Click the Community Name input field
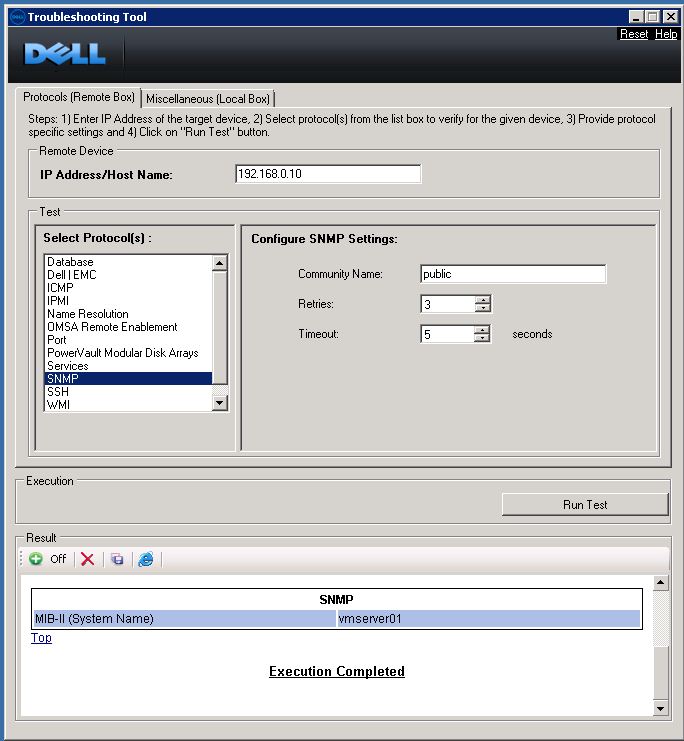This screenshot has width=684, height=741. click(x=512, y=274)
